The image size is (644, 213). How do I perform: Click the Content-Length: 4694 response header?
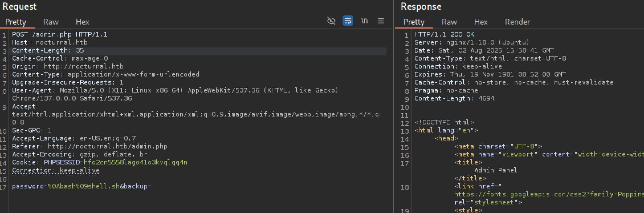tap(454, 99)
